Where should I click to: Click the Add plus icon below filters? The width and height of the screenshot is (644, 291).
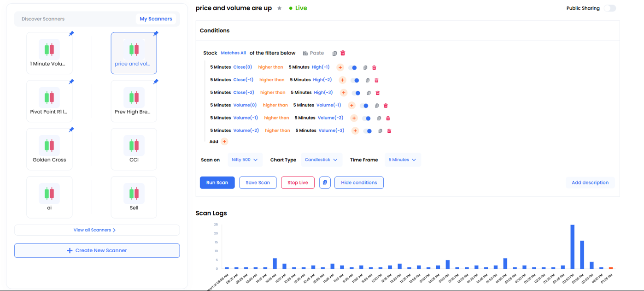(224, 142)
